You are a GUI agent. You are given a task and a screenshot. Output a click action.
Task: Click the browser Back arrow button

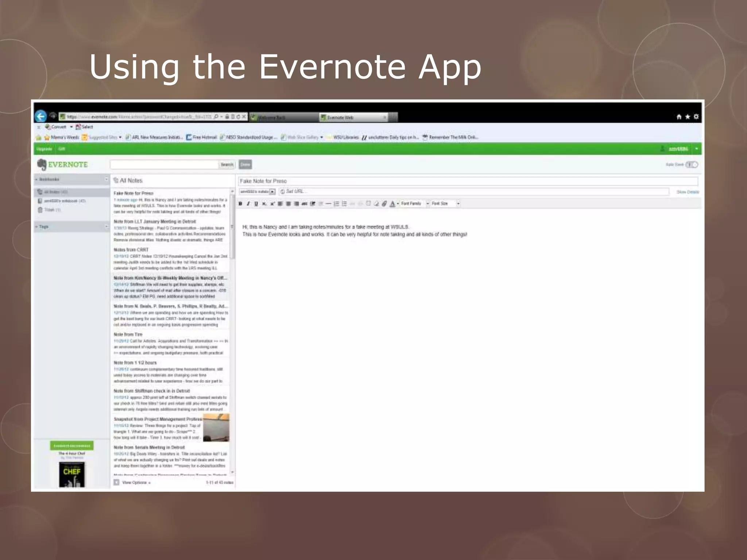pos(41,117)
